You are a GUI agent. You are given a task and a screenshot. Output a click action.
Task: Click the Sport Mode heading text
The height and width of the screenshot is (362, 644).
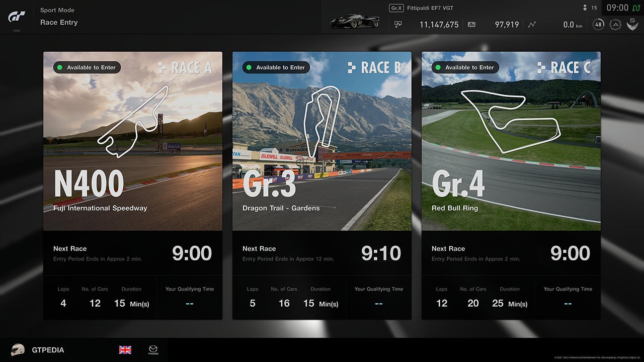(57, 10)
